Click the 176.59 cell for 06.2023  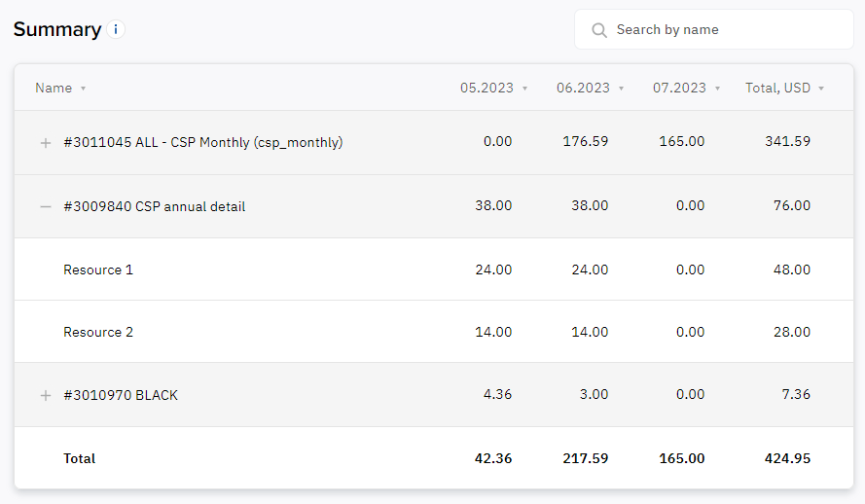586,141
